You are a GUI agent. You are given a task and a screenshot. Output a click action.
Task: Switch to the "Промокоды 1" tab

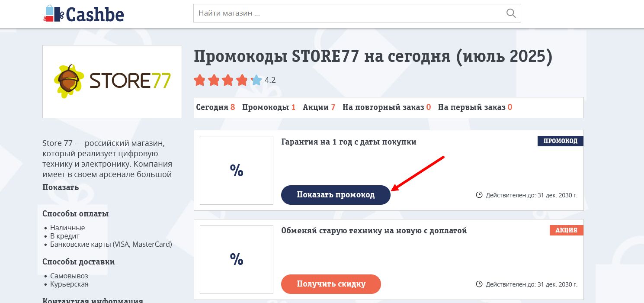click(x=269, y=107)
